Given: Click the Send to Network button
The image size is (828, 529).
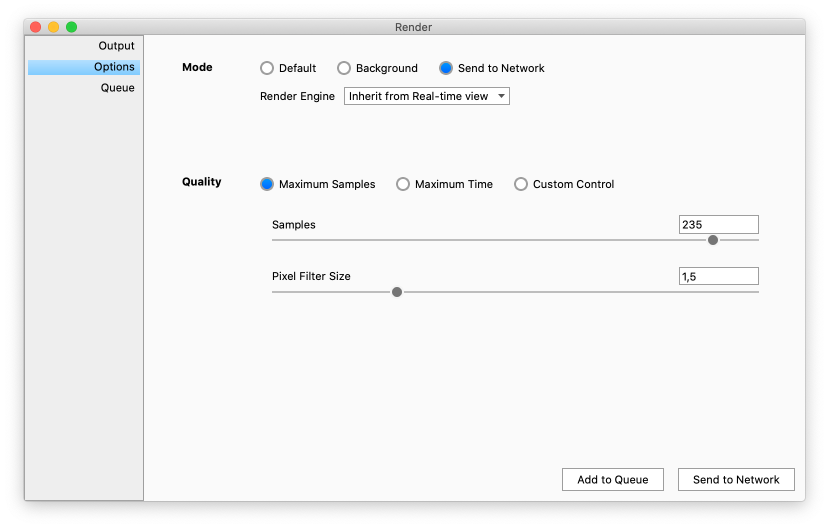Looking at the screenshot, I should click(x=736, y=480).
